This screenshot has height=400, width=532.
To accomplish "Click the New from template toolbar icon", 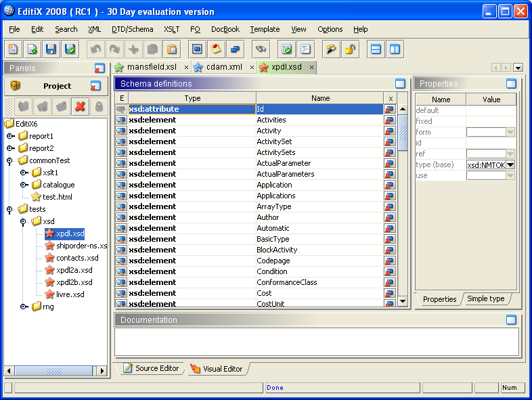I will (32, 49).
